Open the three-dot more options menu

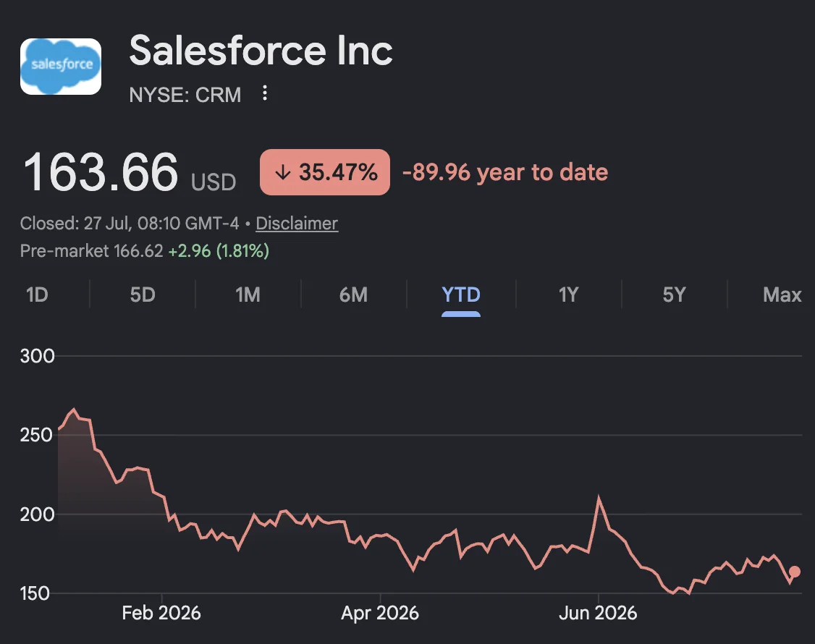click(265, 93)
